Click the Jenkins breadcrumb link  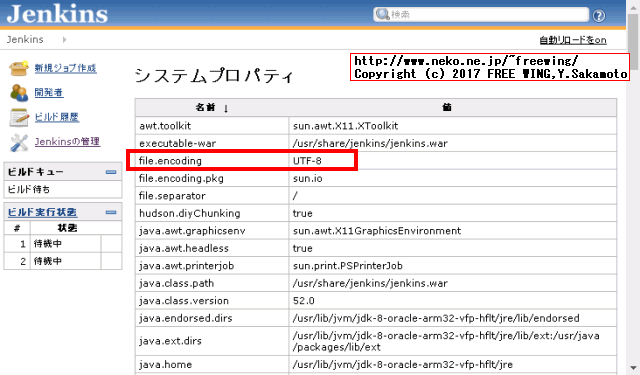(x=25, y=40)
